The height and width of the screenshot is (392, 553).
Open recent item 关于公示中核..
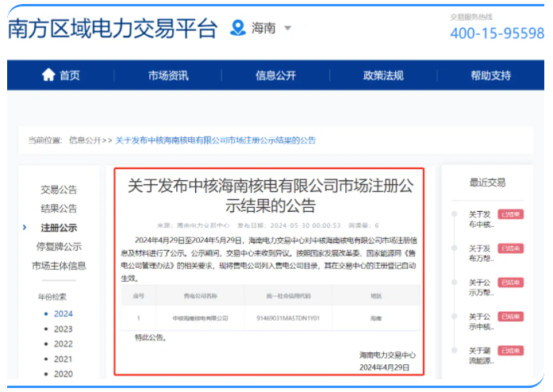click(x=481, y=321)
